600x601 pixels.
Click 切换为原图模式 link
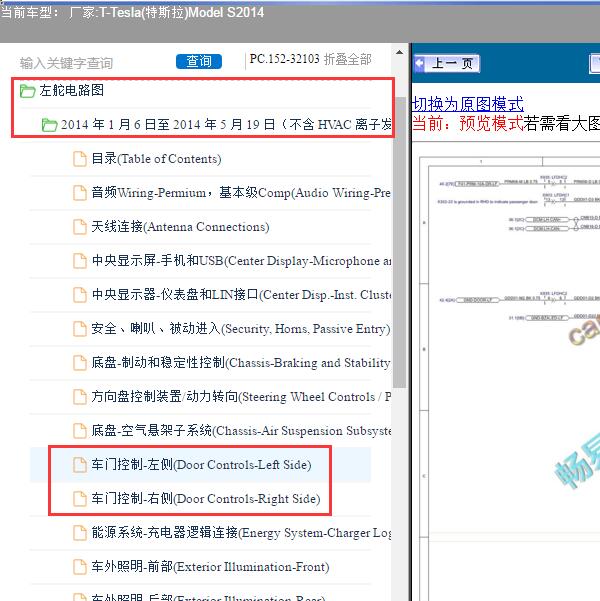tap(467, 104)
